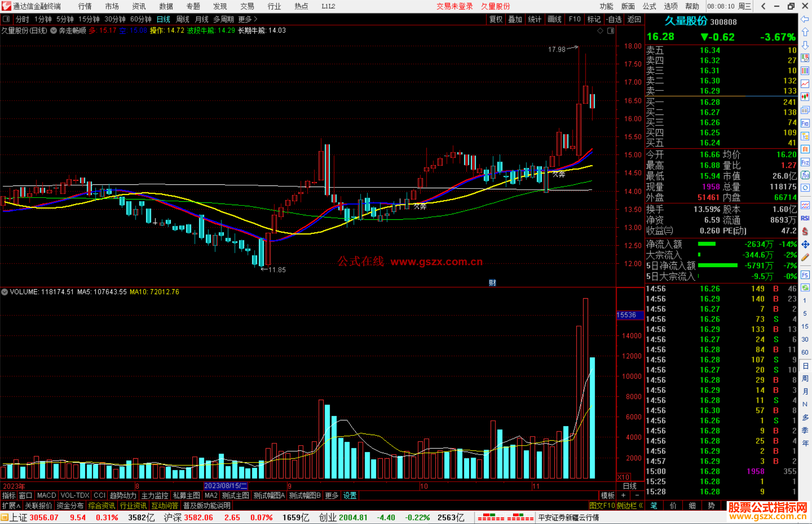Click the formula f(x) sidebar icon
The height and width of the screenshot is (524, 812).
(x=805, y=175)
